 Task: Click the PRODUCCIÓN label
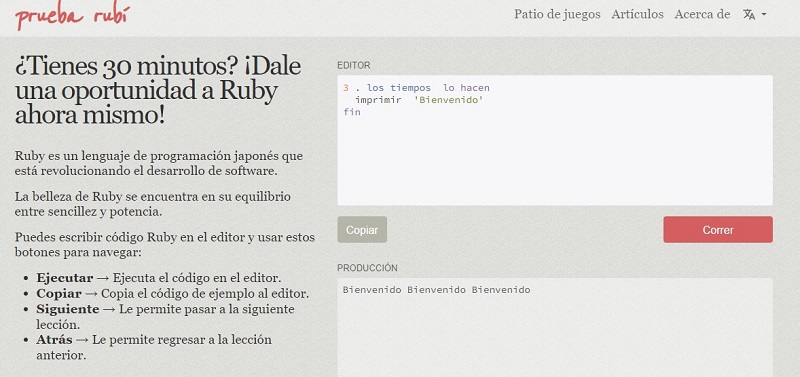pos(367,268)
